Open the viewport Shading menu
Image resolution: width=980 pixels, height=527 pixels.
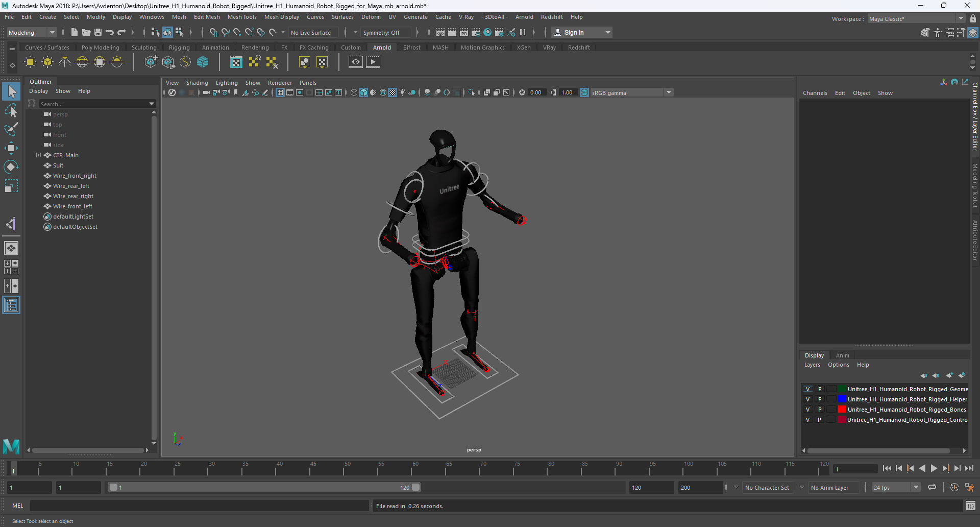click(197, 83)
